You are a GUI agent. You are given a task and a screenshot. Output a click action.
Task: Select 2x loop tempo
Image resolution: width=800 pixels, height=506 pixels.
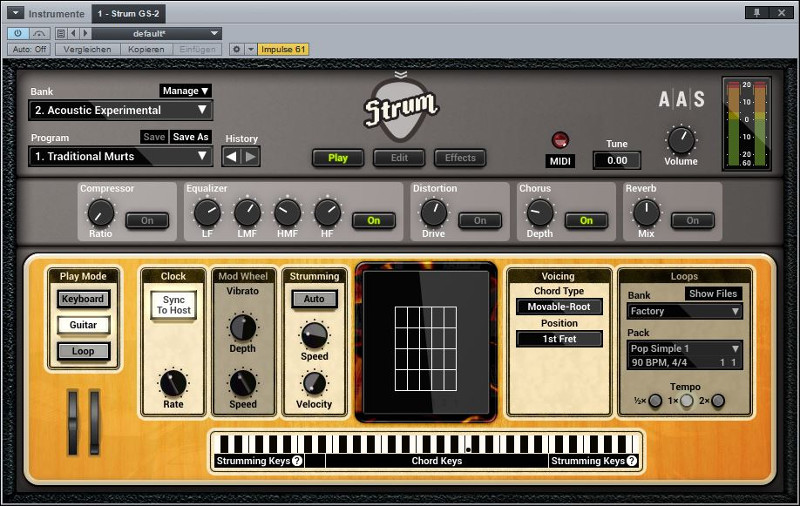(x=718, y=401)
